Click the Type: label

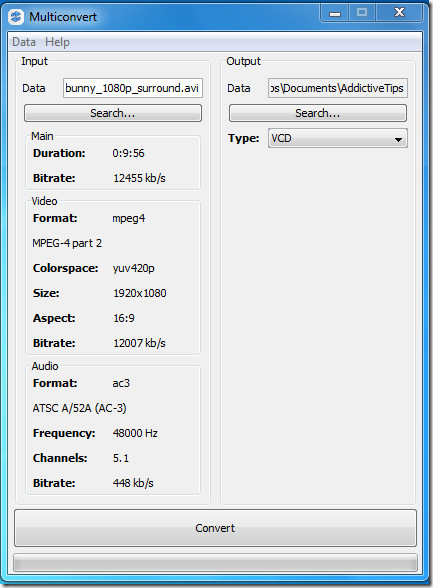(244, 138)
